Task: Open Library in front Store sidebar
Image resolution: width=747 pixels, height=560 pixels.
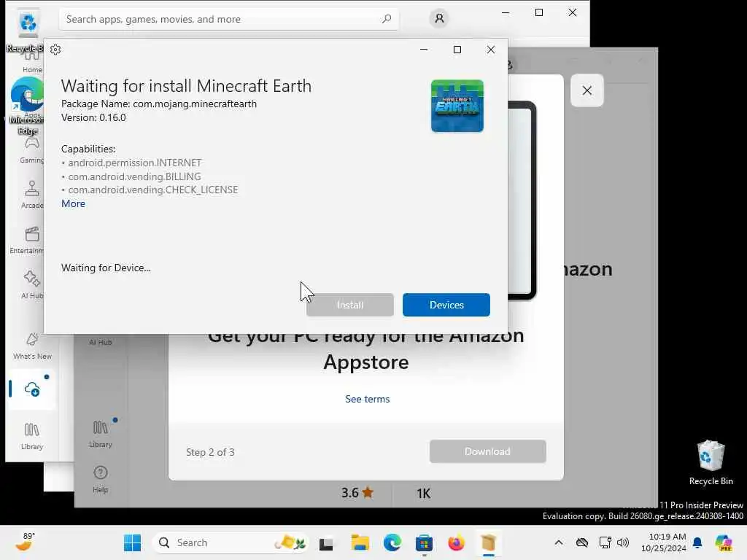Action: [x=32, y=436]
